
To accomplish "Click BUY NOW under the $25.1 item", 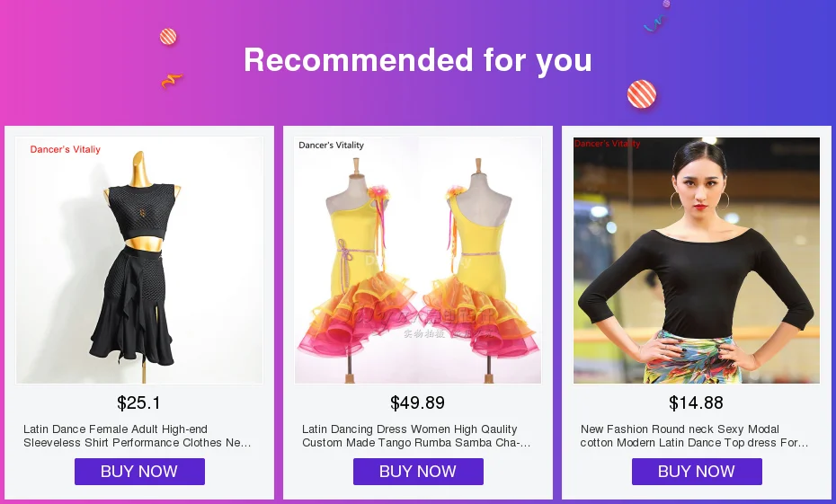I will pyautogui.click(x=139, y=472).
